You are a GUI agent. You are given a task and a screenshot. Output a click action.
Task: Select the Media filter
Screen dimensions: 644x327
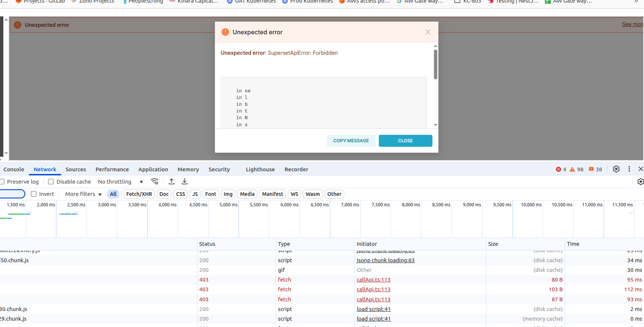pyautogui.click(x=247, y=194)
